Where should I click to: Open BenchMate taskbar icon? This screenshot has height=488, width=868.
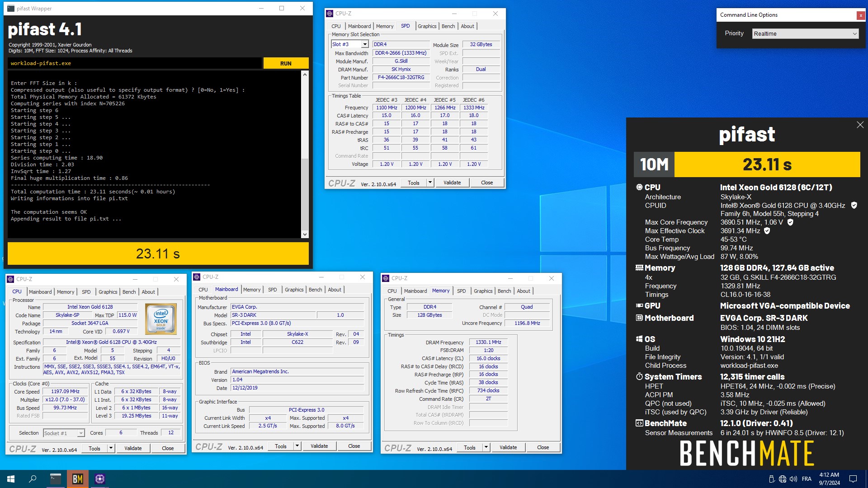pyautogui.click(x=78, y=479)
